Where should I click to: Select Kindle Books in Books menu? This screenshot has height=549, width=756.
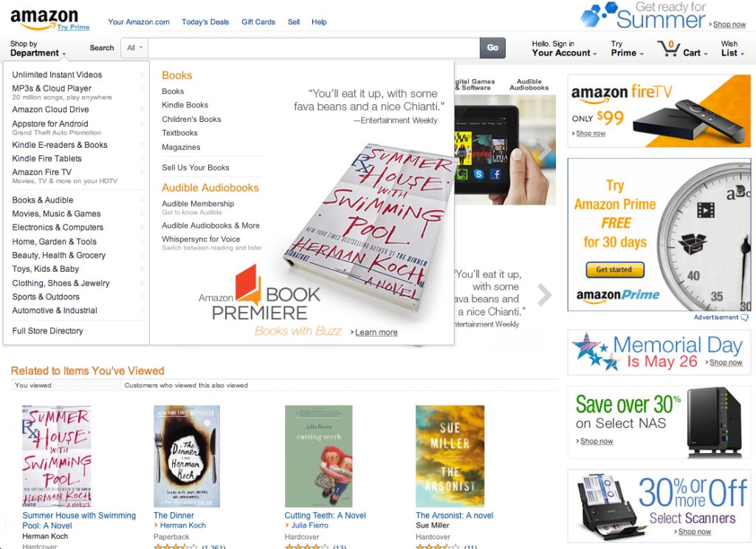(x=185, y=105)
